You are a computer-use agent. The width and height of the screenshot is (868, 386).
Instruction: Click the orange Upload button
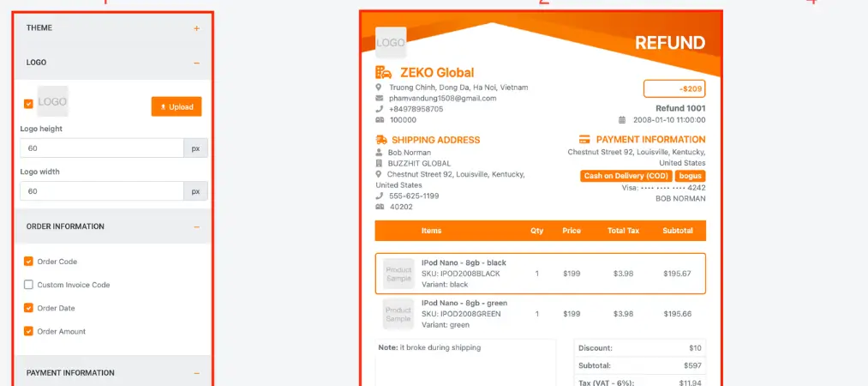click(177, 107)
